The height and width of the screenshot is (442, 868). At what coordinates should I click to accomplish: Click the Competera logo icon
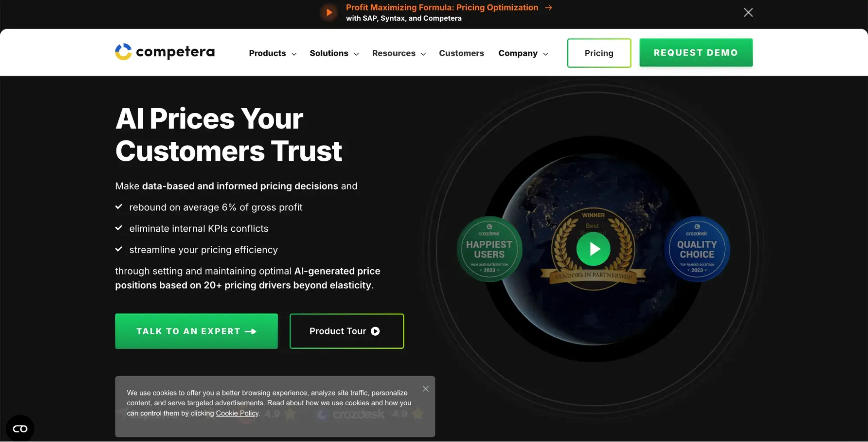click(123, 52)
